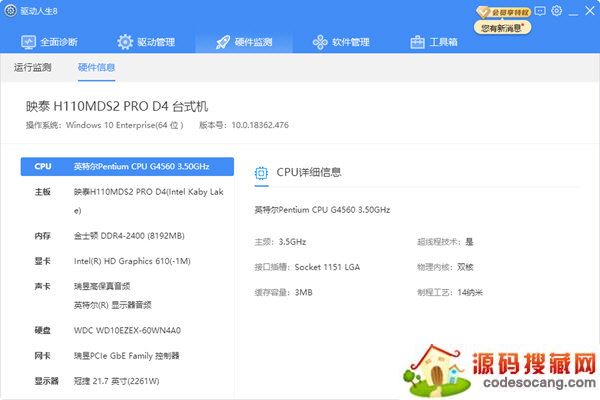This screenshot has width=600, height=400.
Task: Open the 驱动管理 tab
Action: click(146, 42)
